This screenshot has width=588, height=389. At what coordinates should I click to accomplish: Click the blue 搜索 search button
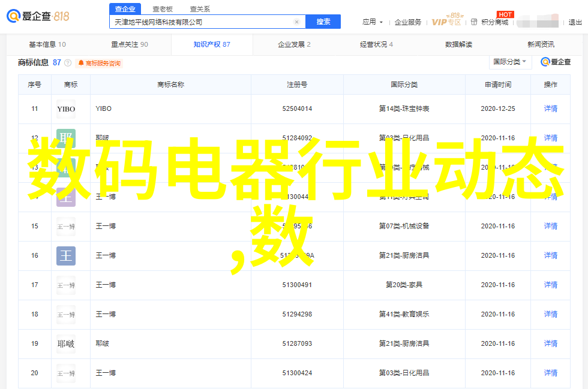click(x=323, y=22)
